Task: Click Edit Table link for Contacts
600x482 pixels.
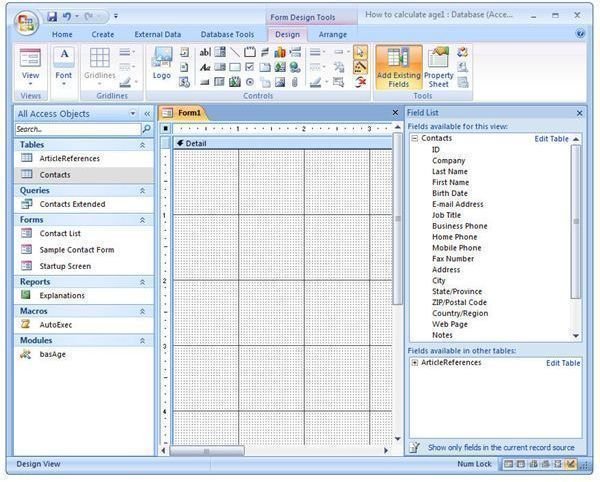Action: [x=551, y=139]
